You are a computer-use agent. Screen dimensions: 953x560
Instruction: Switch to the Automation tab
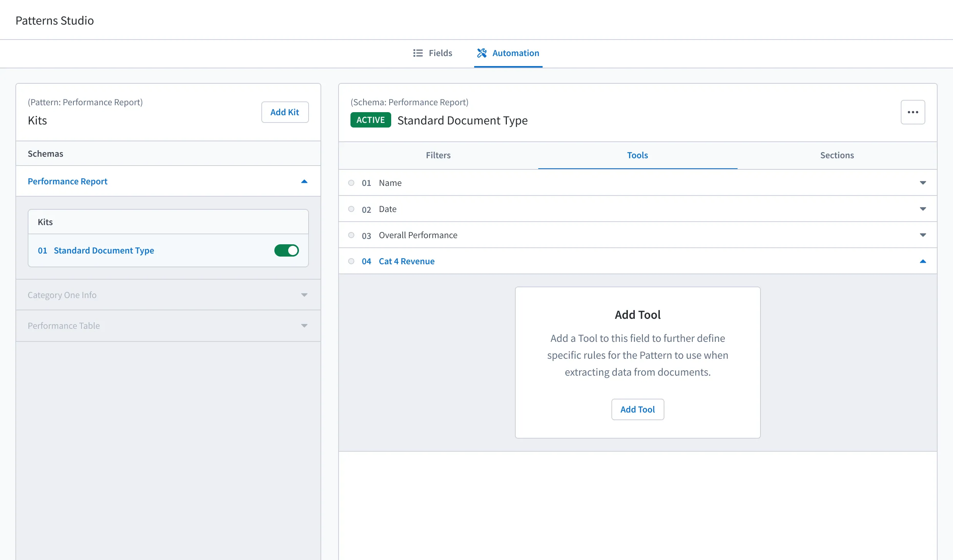(508, 53)
